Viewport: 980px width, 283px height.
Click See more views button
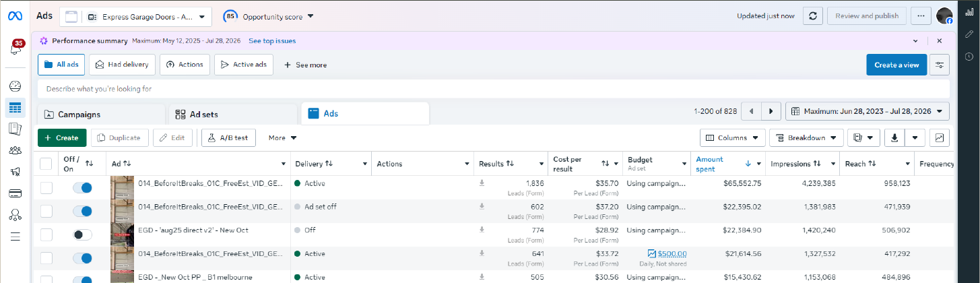coord(305,65)
